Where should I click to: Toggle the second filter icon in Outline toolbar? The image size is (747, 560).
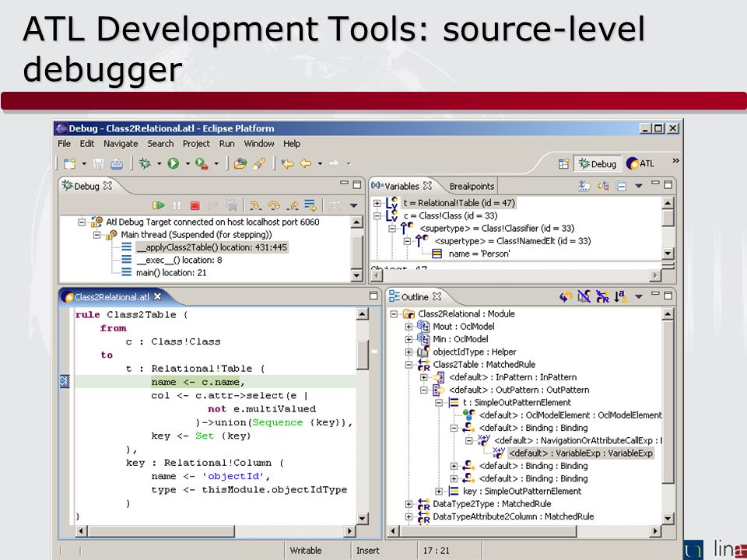(x=584, y=296)
